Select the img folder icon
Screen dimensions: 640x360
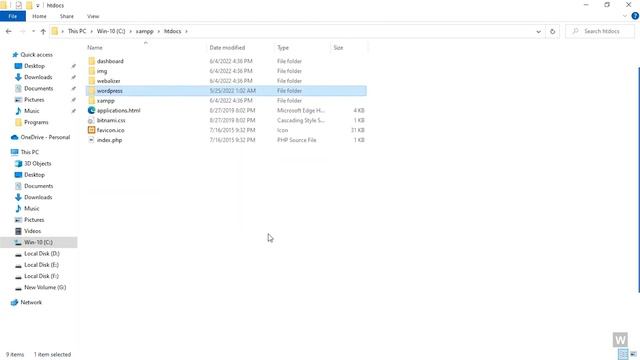91,71
